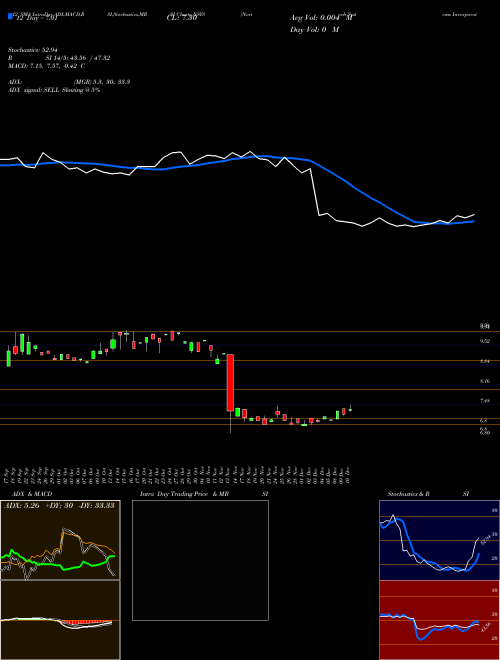Select the RSI 14/3 values line
Viewport: 500px width, 660px height.
pyautogui.click(x=59, y=58)
